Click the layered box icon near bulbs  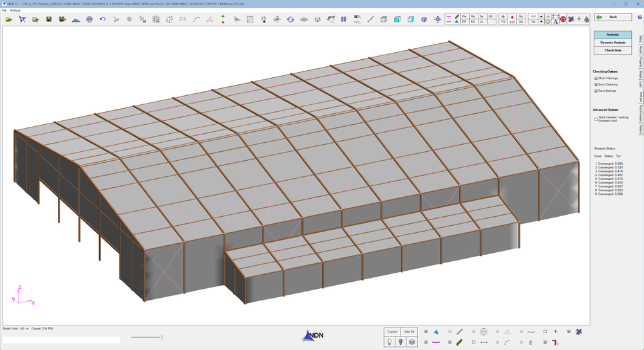[412, 342]
